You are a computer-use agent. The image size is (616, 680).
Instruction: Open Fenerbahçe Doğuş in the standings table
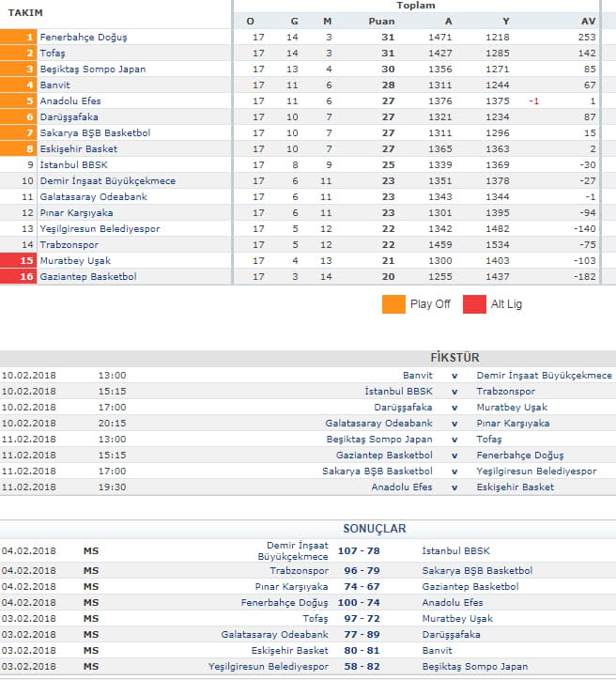click(84, 38)
